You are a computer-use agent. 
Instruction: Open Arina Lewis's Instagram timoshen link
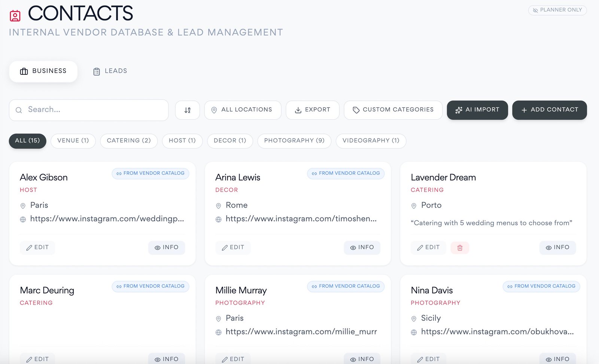pos(301,219)
